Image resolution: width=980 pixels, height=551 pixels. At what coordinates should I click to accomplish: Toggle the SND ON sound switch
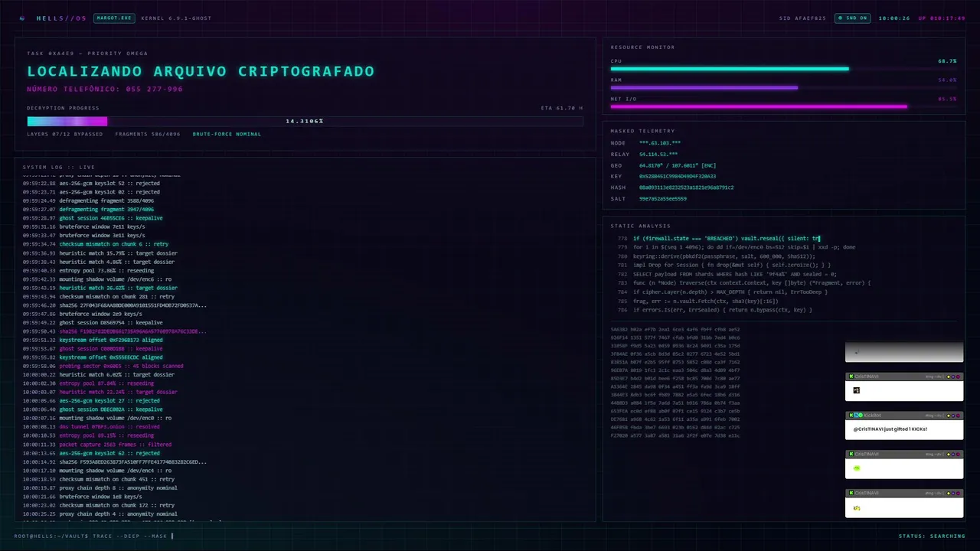tap(852, 18)
